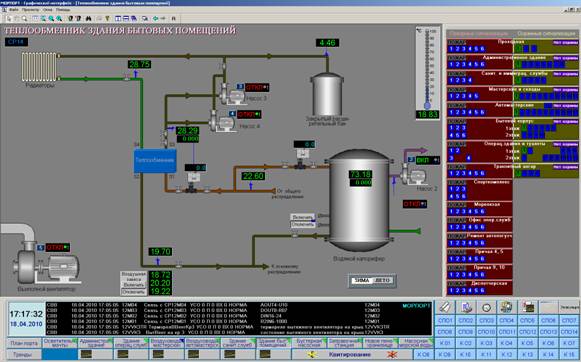The height and width of the screenshot is (362, 581).
Task: Select Pump 4 (Насос 4) pump icon
Action: click(x=223, y=121)
